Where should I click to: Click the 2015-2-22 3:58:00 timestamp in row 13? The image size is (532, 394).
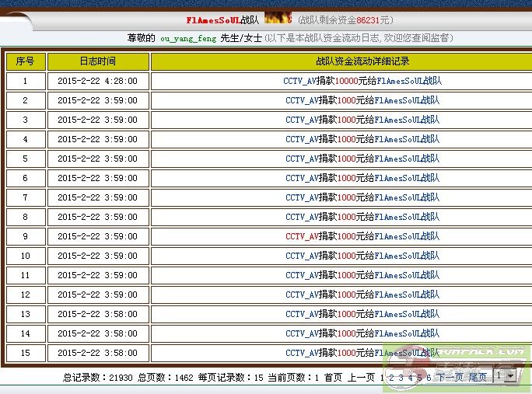tap(97, 314)
